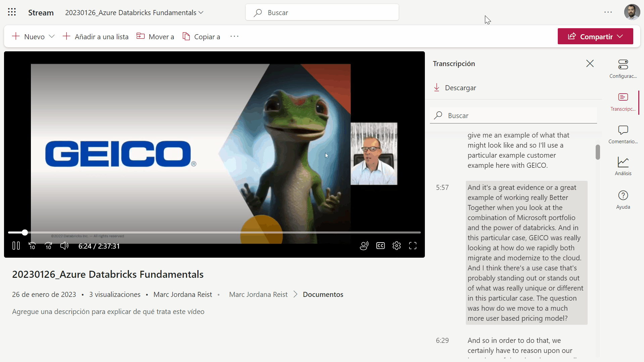The image size is (644, 362).
Task: Toggle closed captions
Action: (381, 246)
